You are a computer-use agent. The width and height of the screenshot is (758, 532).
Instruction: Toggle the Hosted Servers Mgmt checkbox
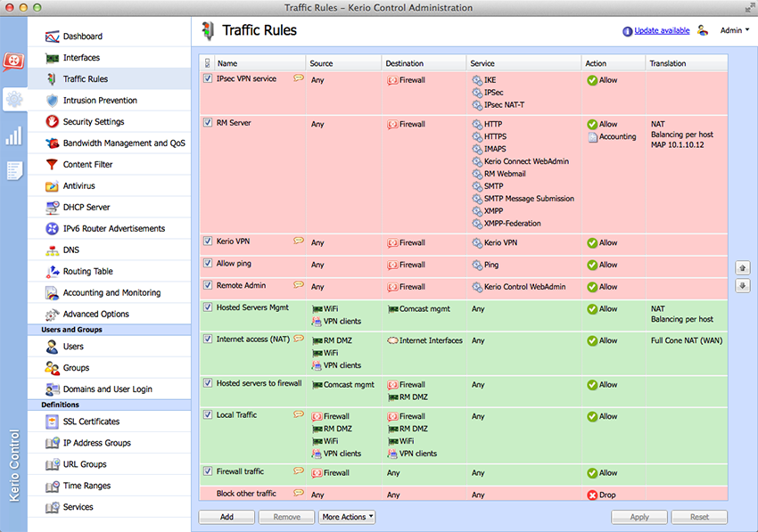coord(208,307)
